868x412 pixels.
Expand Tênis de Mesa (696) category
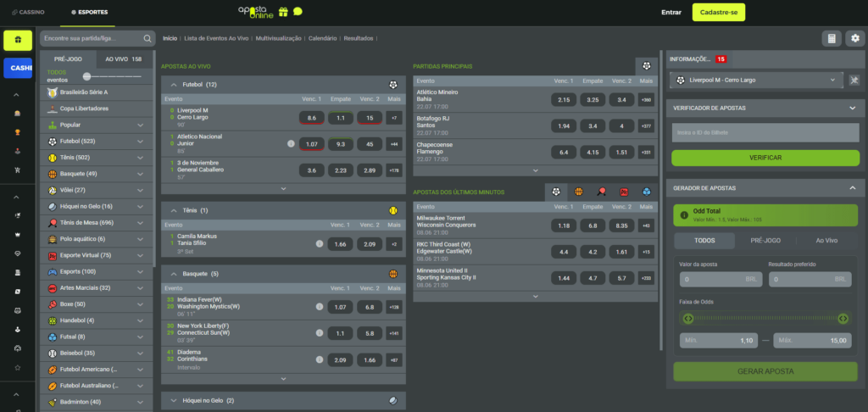(97, 223)
